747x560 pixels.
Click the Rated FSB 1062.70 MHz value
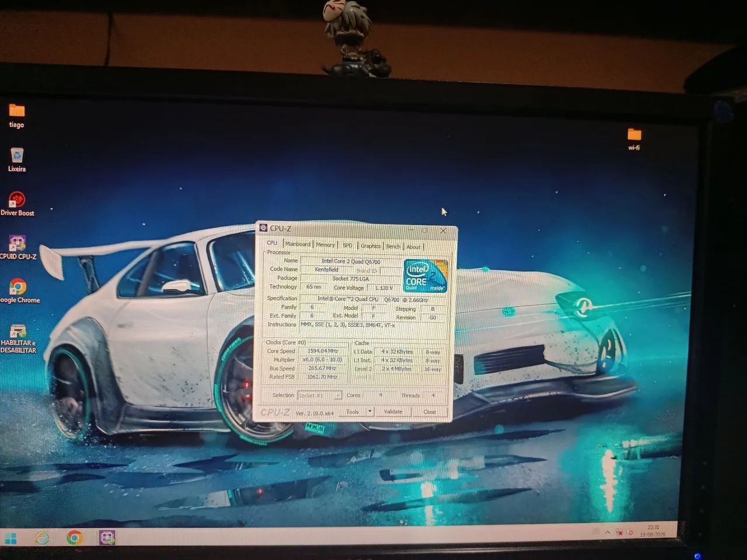323,377
